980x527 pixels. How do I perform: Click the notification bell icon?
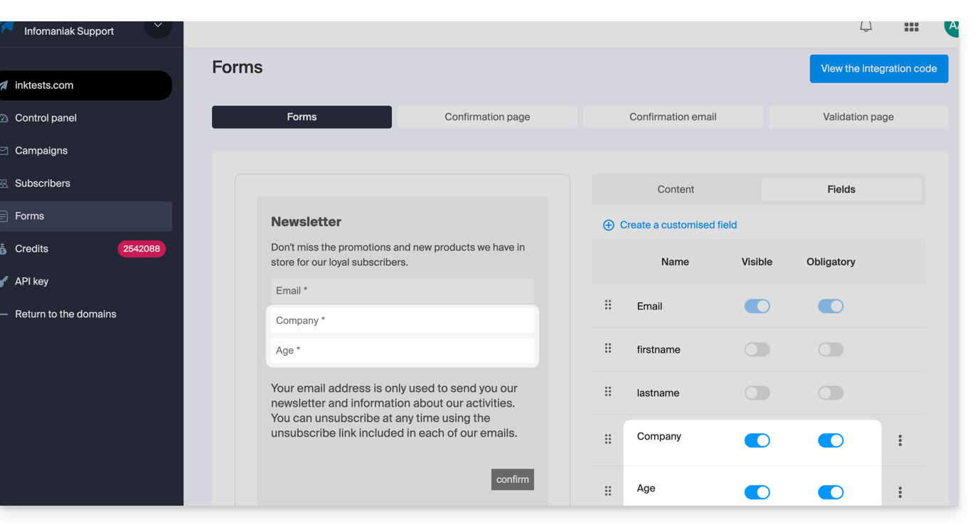[x=866, y=27]
